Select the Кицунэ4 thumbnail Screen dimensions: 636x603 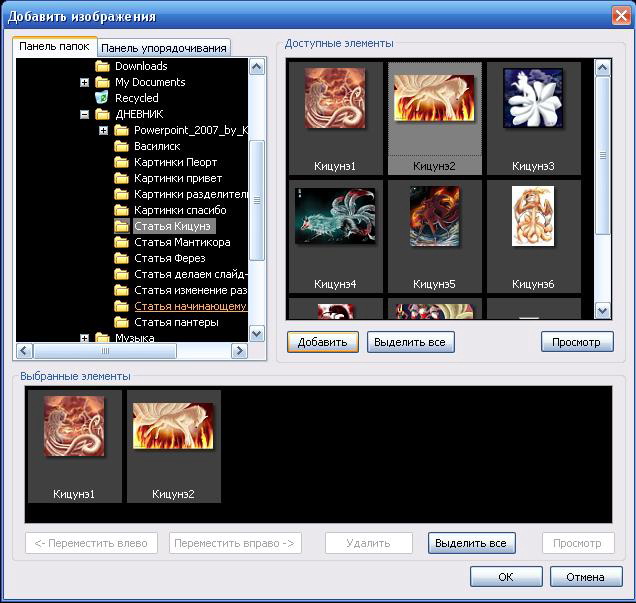pyautogui.click(x=335, y=236)
